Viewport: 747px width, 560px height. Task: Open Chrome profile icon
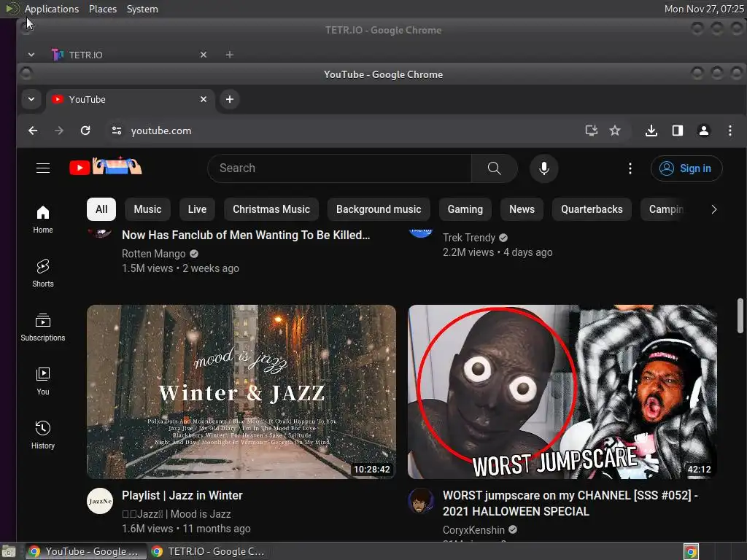pos(704,131)
